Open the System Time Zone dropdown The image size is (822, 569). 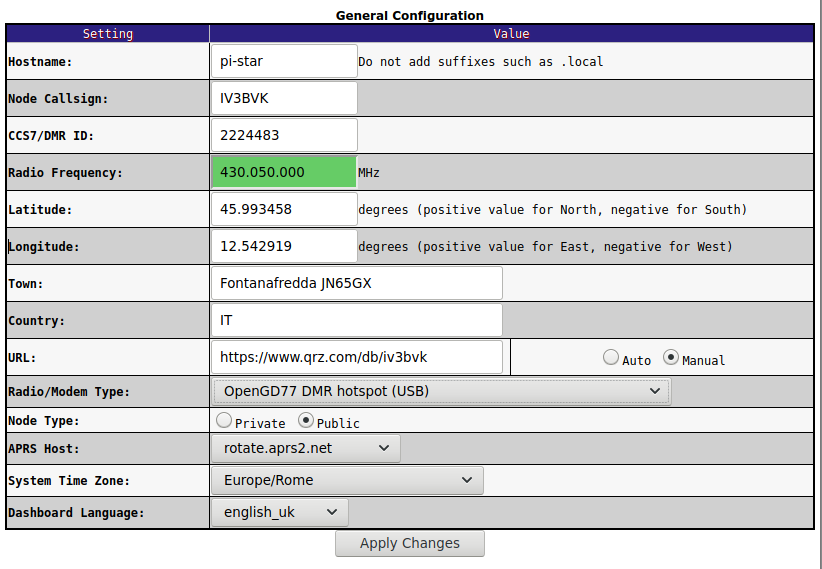347,480
